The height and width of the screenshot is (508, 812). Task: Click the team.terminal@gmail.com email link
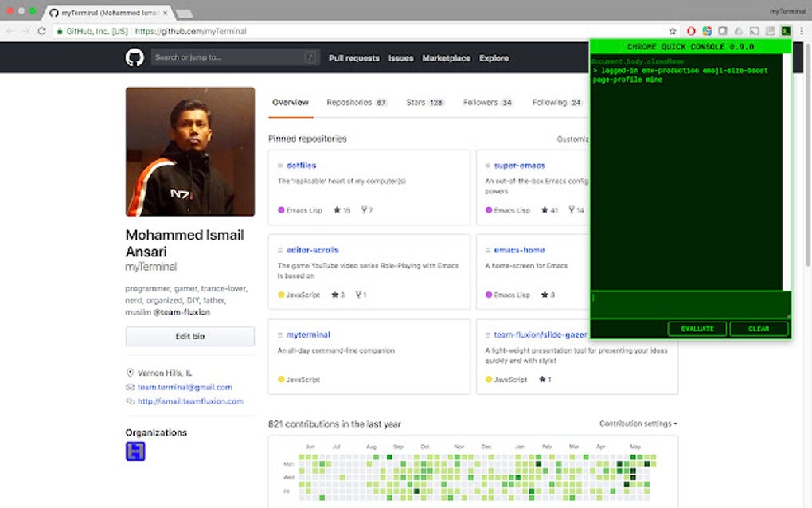pos(185,387)
